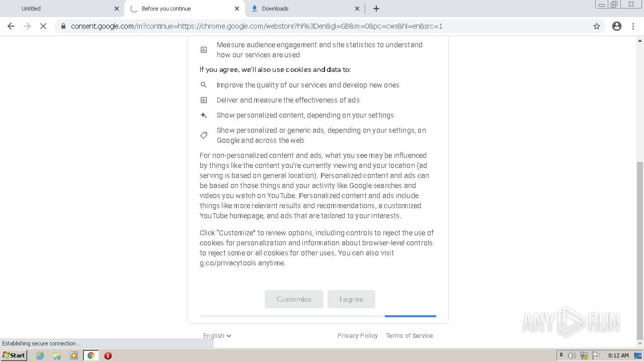The width and height of the screenshot is (644, 362).
Task: Click the forward navigation arrow
Action: (27, 26)
